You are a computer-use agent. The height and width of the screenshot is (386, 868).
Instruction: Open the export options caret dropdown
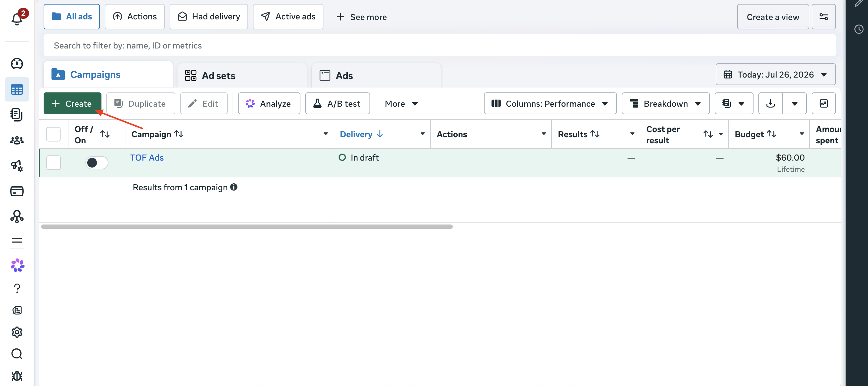(x=794, y=104)
